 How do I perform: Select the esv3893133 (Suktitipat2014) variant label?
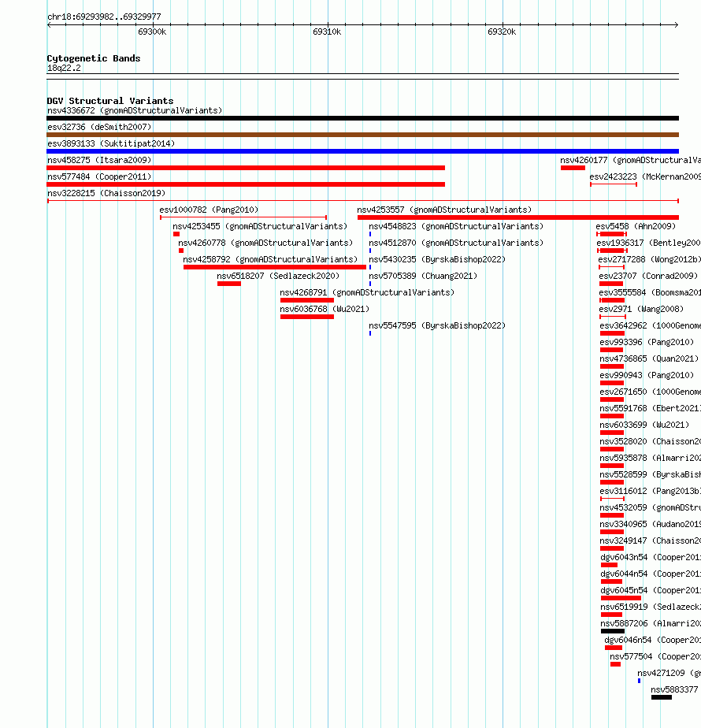[x=111, y=143]
